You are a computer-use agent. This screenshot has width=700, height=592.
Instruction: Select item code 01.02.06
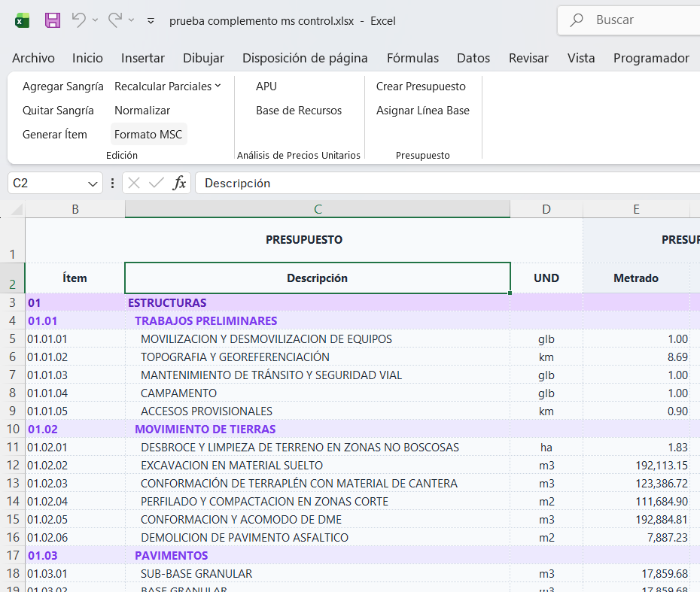coord(75,537)
